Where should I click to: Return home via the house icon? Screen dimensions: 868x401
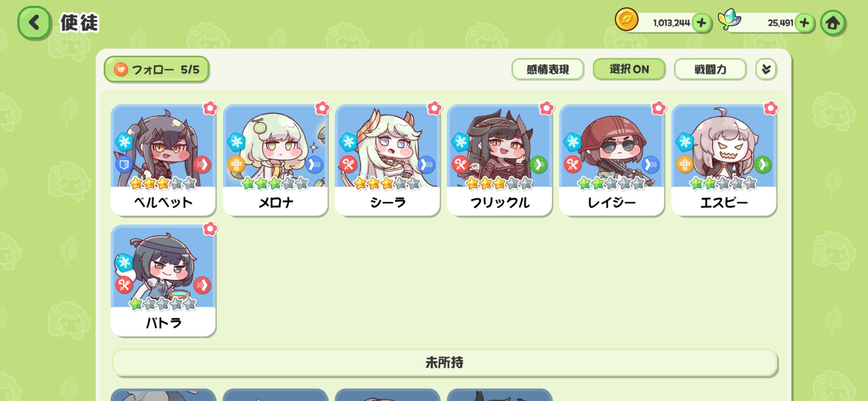833,23
